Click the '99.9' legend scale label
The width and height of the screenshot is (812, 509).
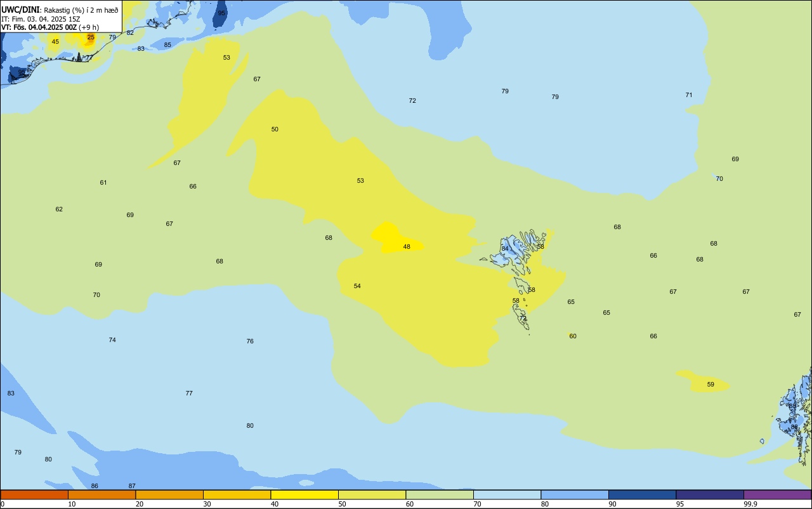click(x=750, y=504)
